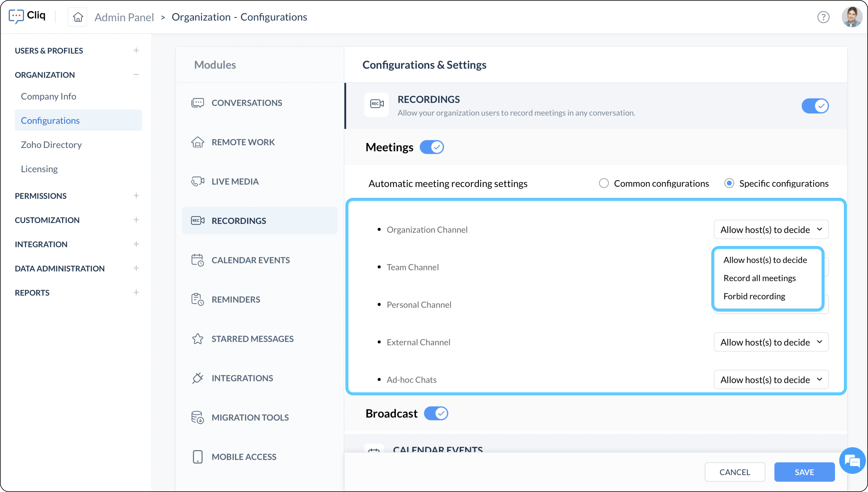Collapse Organization section
The height and width of the screenshot is (492, 868).
(x=136, y=74)
